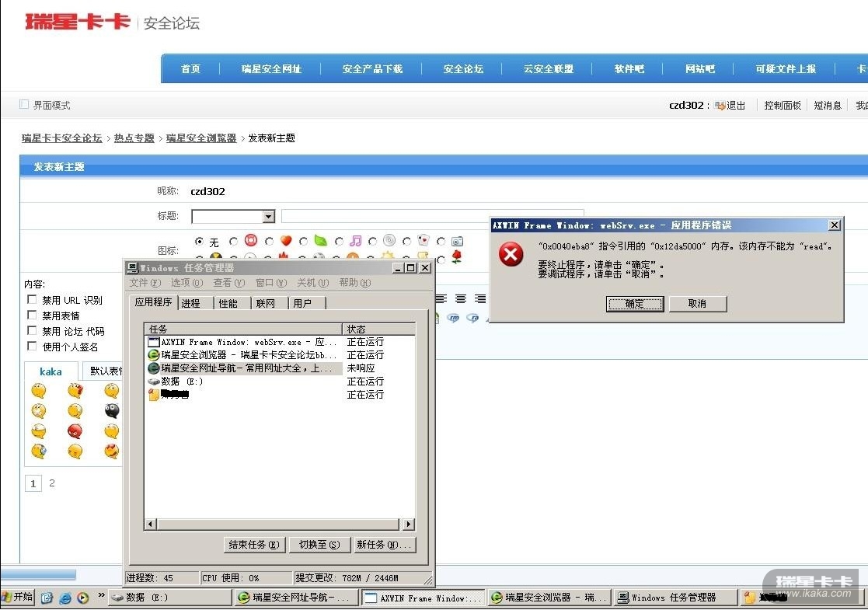
Task: Select the red heart post icon
Action: pos(286,241)
